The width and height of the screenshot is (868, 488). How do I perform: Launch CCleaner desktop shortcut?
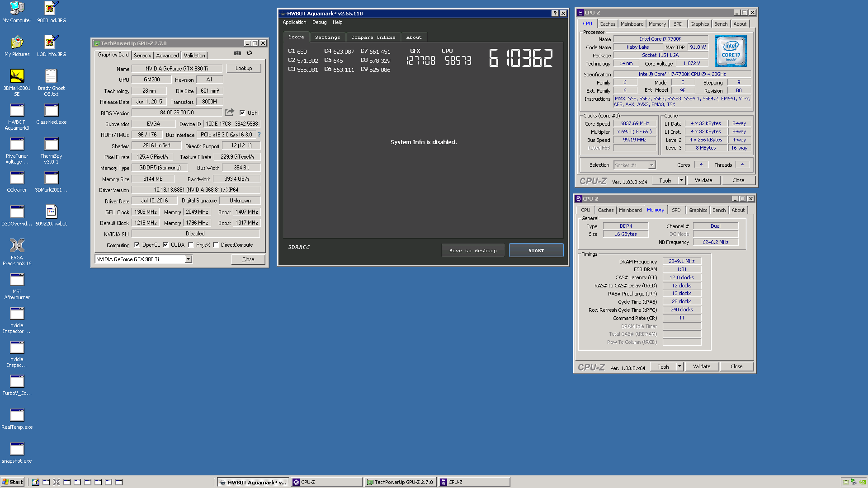tap(17, 182)
